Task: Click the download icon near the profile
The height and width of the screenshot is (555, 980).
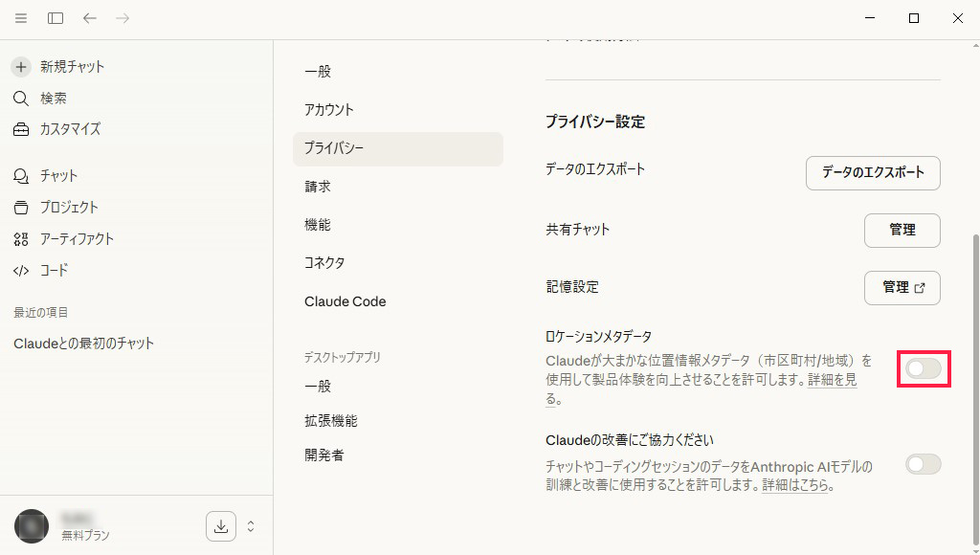Action: (x=221, y=526)
